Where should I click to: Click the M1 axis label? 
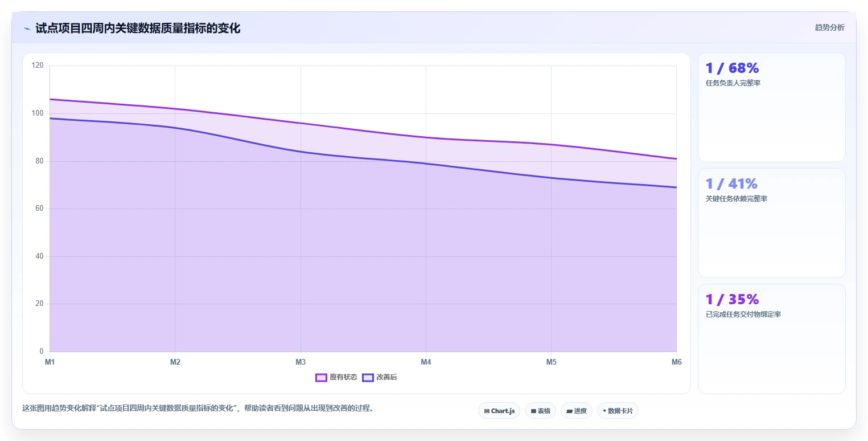point(50,362)
